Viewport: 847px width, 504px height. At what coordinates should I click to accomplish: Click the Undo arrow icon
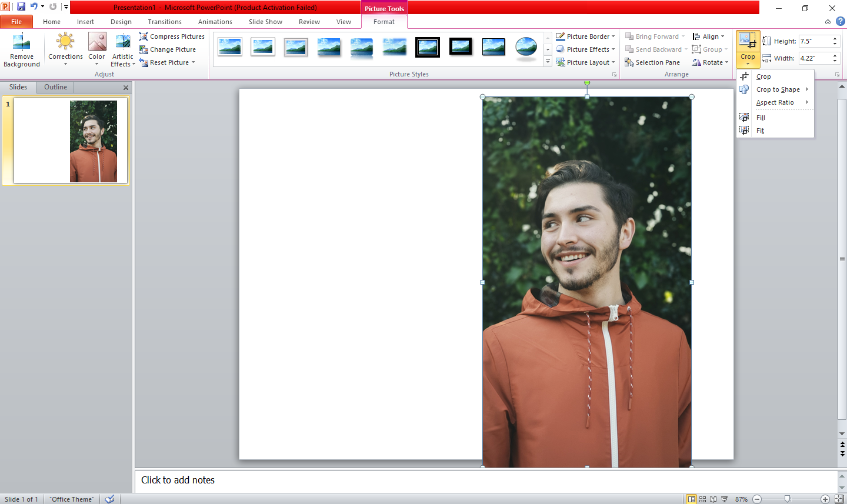[34, 7]
